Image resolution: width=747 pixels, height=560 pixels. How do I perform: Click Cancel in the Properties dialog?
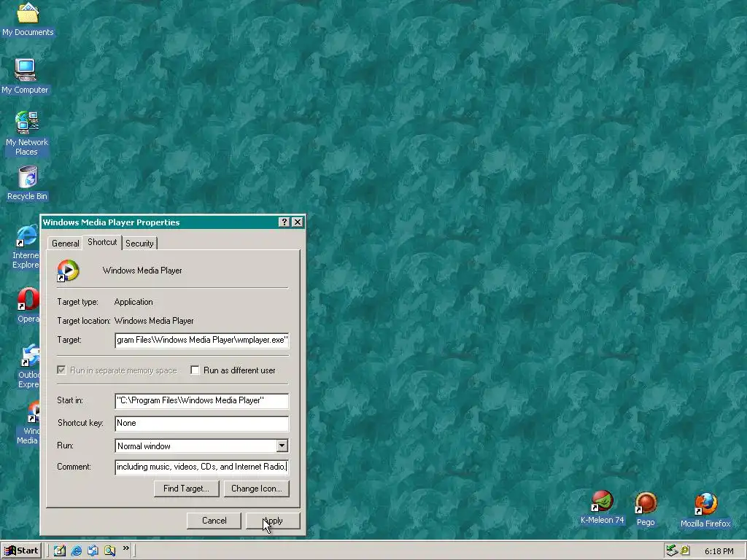[x=214, y=521]
